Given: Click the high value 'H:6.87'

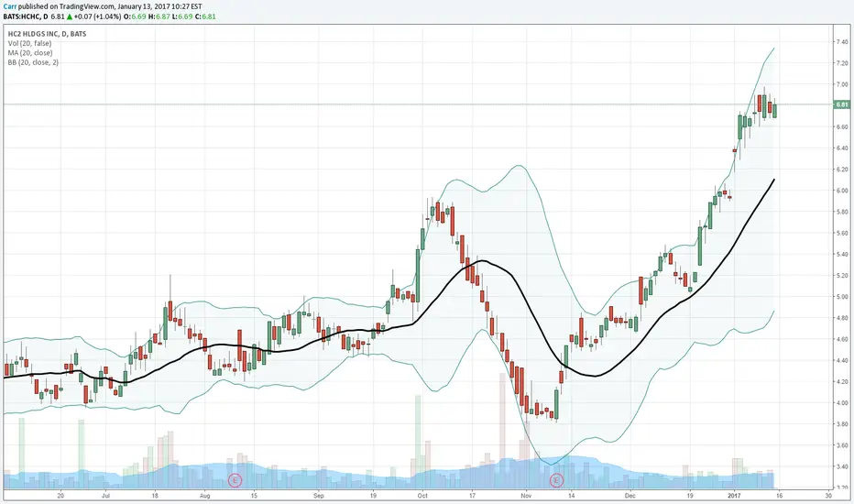Looking at the screenshot, I should 159,16.
